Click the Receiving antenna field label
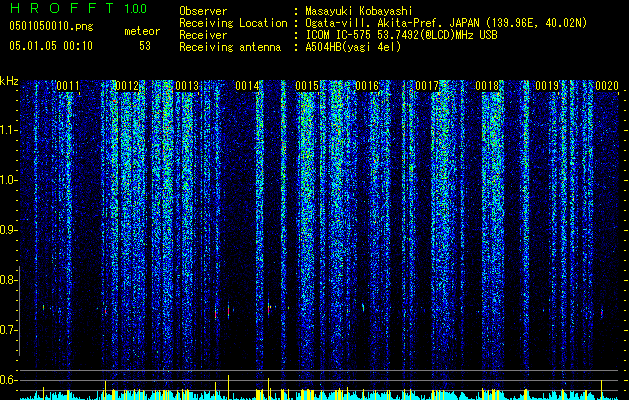Viewport: 629px width, 400px height. [x=230, y=47]
